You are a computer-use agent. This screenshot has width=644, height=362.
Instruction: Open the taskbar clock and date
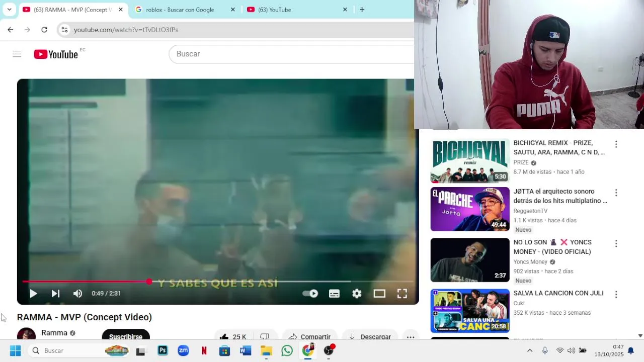(609, 350)
